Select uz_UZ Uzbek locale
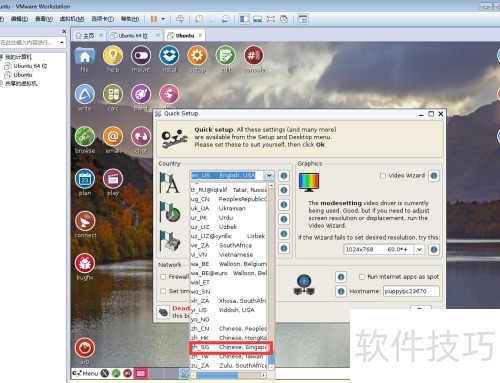This screenshot has height=383, width=500. tap(229, 227)
